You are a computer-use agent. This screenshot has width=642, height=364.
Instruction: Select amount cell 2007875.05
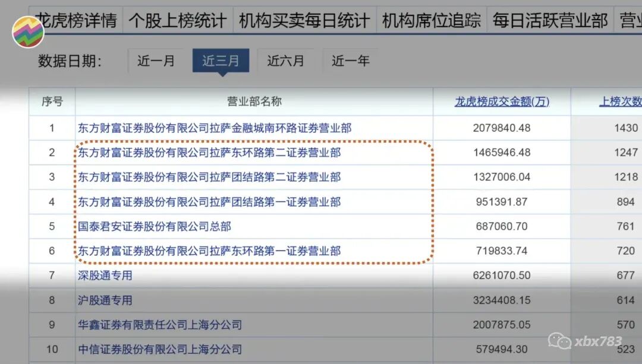pos(502,325)
